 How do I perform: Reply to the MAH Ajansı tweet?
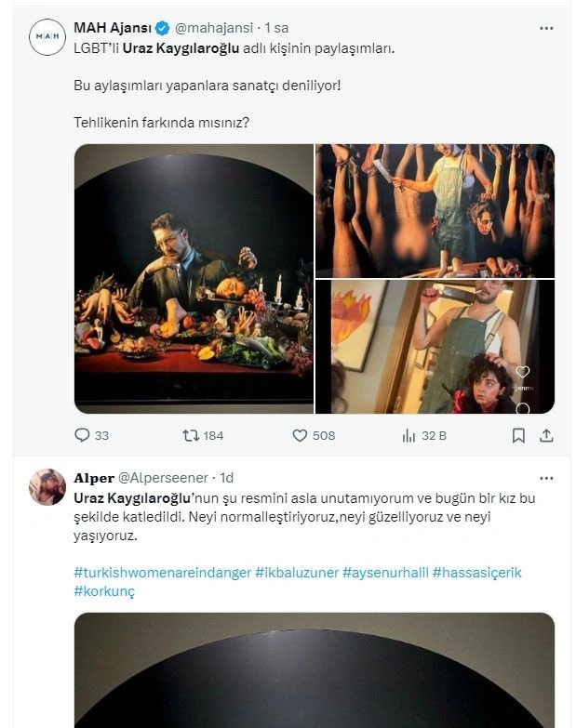coord(82,435)
